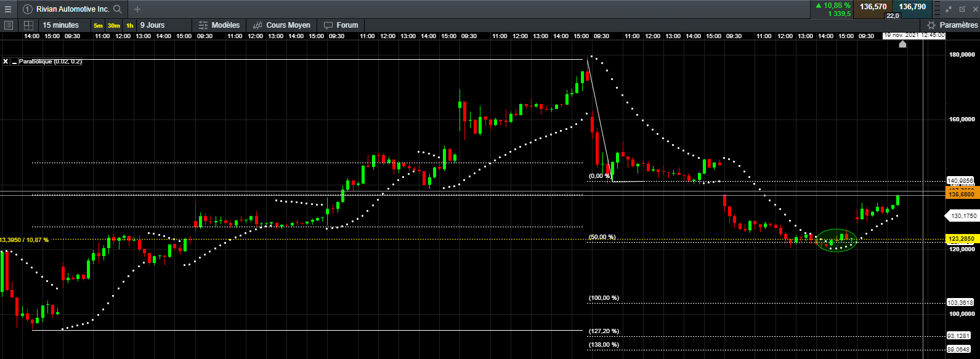Click the 89,0648 Fibonacci level value

pyautogui.click(x=960, y=349)
